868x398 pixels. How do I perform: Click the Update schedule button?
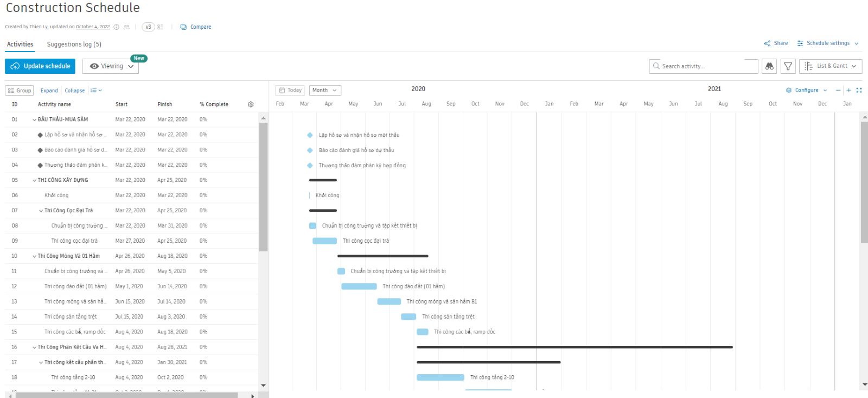pos(40,66)
